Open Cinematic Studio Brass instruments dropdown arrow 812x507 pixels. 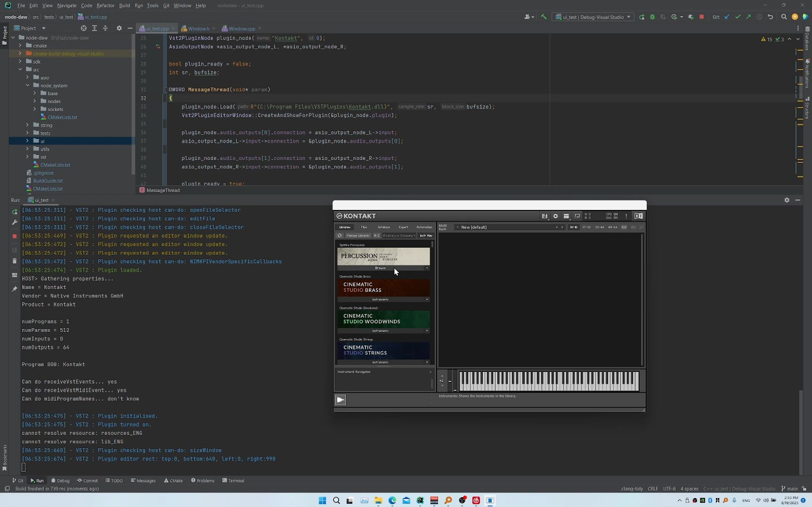click(427, 299)
